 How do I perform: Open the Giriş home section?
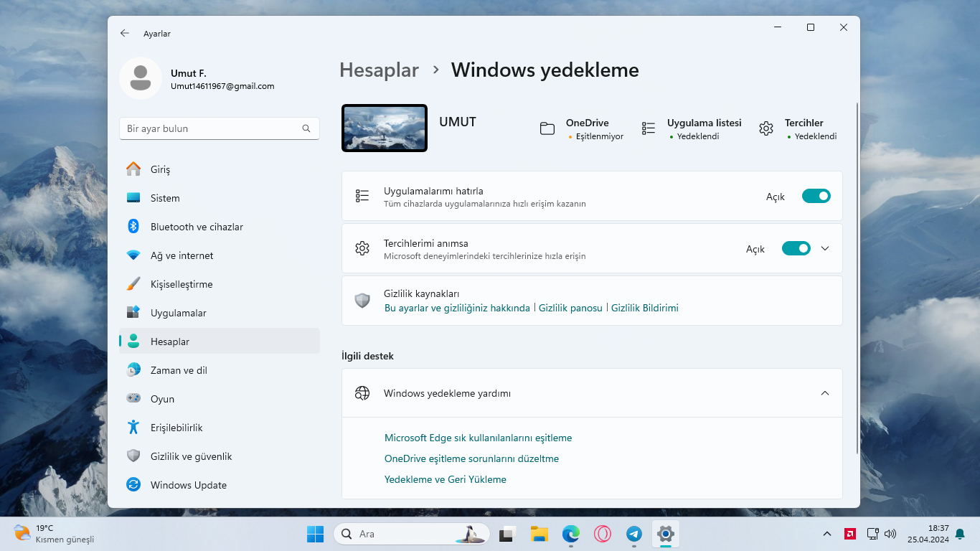pos(220,169)
